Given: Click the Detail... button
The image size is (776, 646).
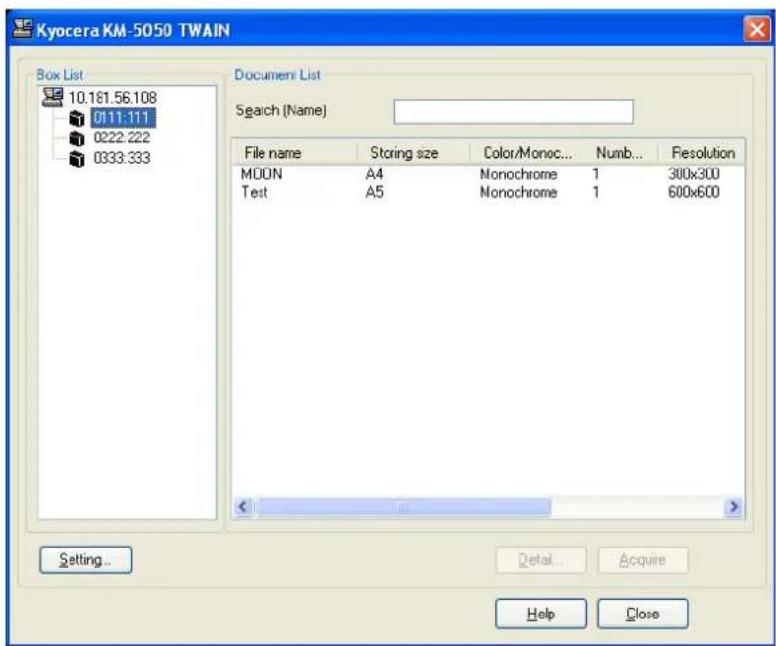Looking at the screenshot, I should (x=541, y=560).
